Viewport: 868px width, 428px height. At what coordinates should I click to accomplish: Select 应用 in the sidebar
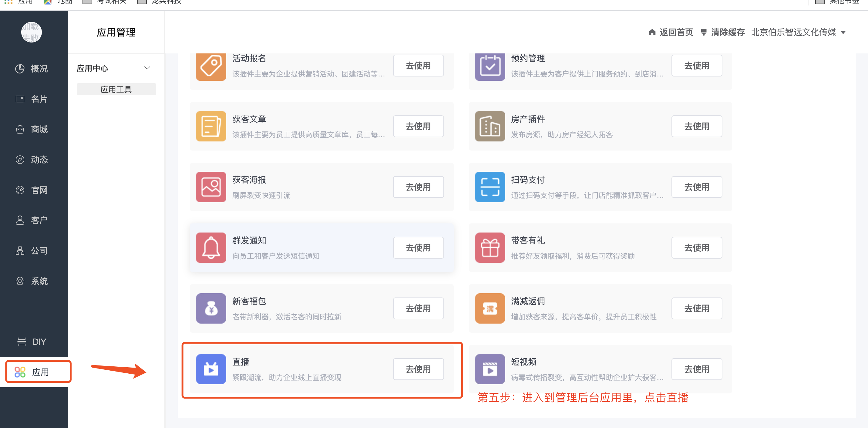pos(34,372)
